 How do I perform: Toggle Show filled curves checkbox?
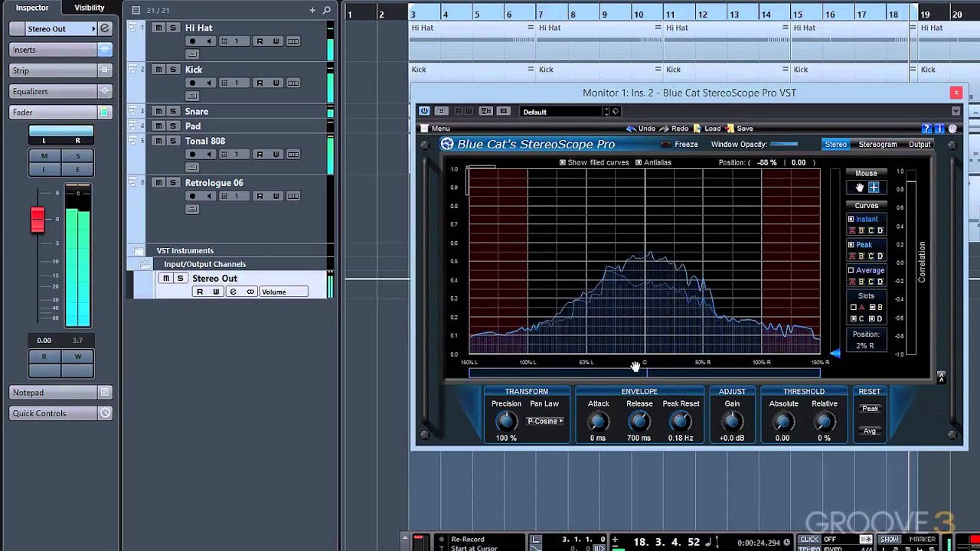563,162
